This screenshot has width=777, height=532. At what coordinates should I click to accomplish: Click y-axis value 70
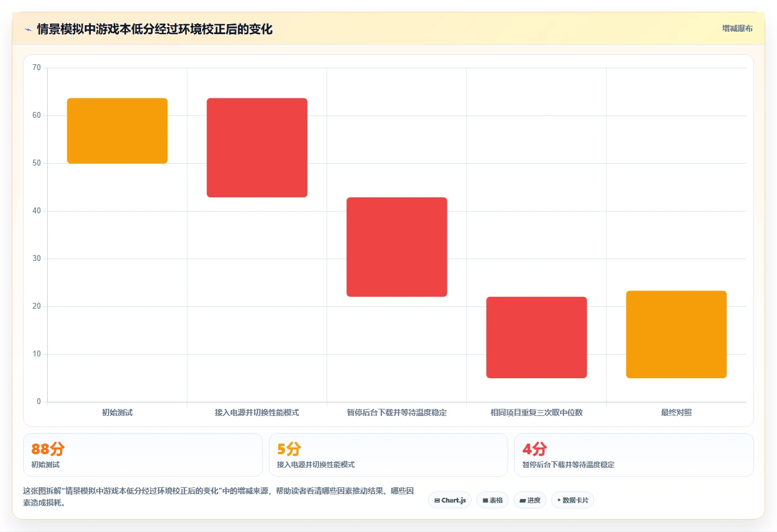click(x=37, y=68)
